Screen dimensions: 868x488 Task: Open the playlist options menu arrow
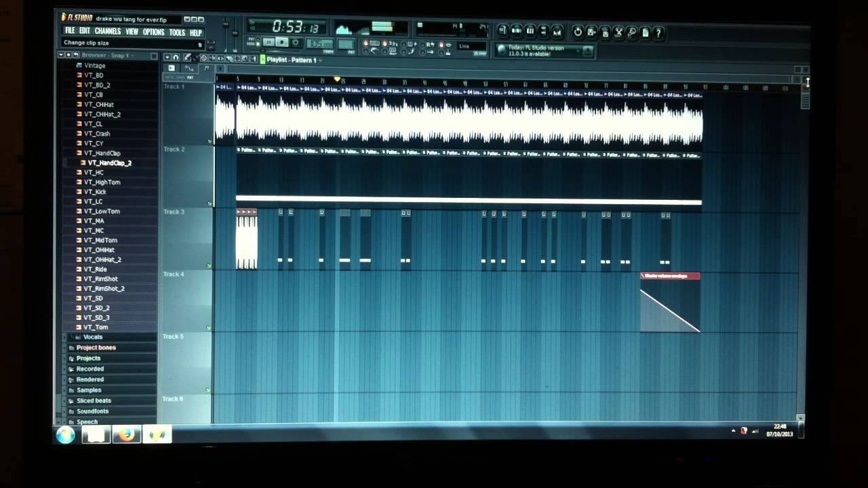coord(167,58)
